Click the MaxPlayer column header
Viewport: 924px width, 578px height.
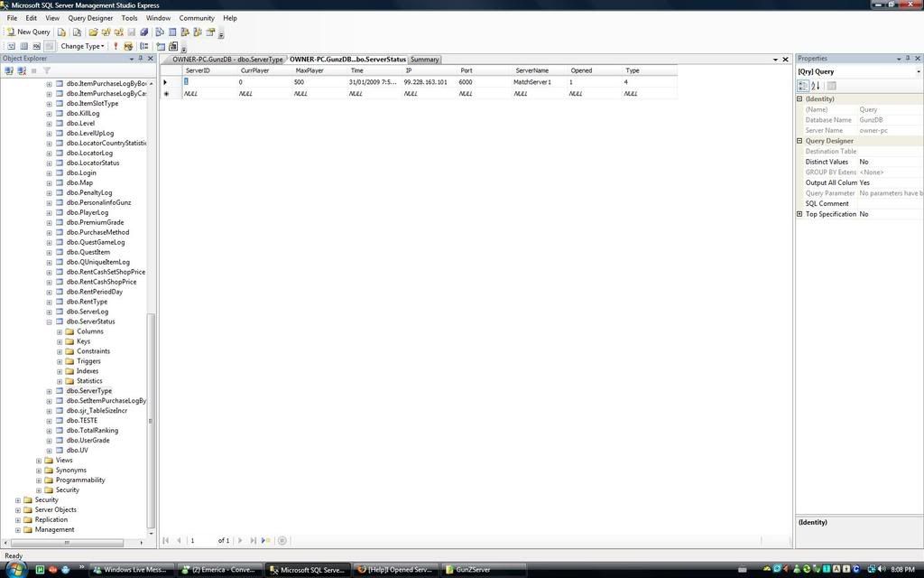click(319, 70)
